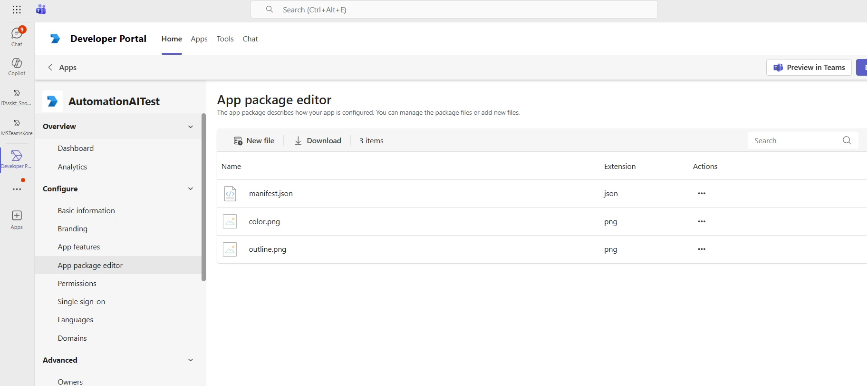Screen dimensions: 868x386
Task: Open Chat in the Teams sidebar
Action: 17,37
